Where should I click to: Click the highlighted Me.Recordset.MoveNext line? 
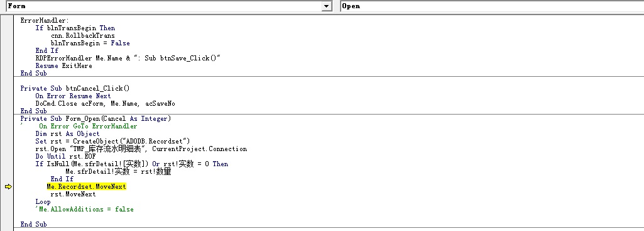pyautogui.click(x=86, y=186)
